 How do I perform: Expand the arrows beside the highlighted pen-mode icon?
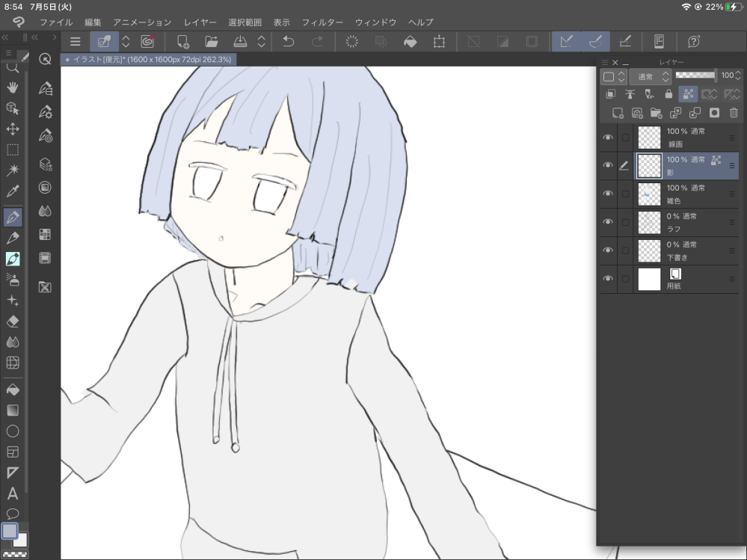(x=126, y=41)
